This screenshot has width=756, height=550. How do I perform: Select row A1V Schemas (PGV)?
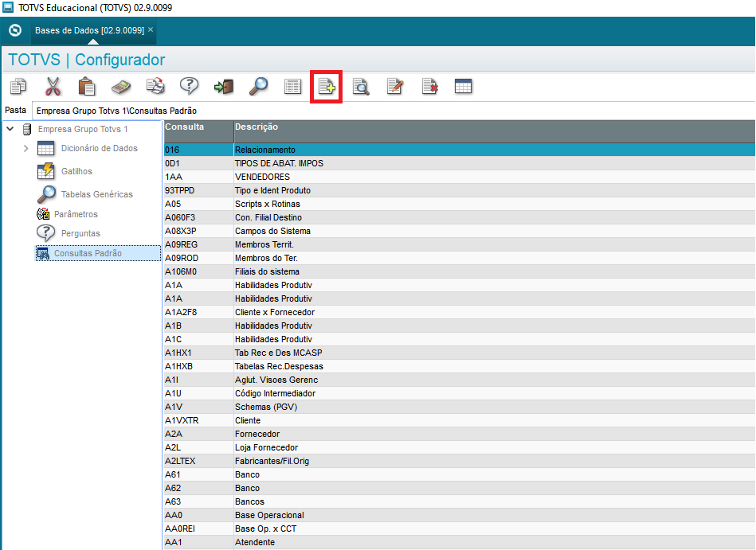[460, 407]
